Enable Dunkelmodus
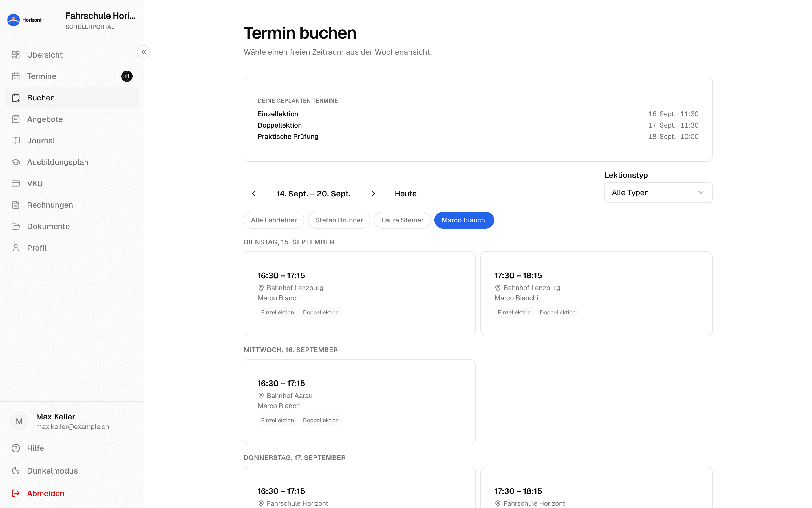812x508 pixels. (72, 471)
